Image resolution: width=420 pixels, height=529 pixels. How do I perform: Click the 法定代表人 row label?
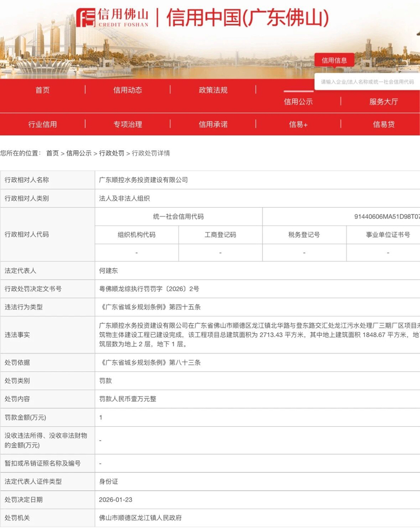20,271
